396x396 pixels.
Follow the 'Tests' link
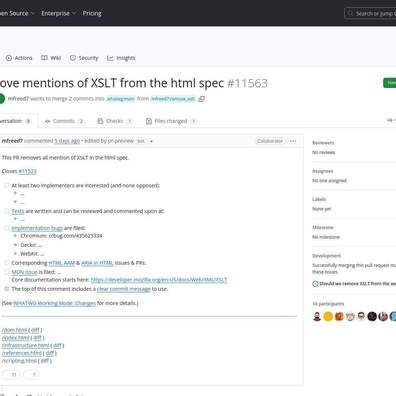click(x=18, y=211)
